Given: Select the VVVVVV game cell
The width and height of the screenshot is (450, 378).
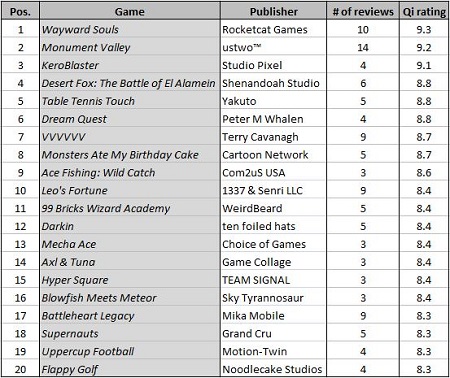Looking at the screenshot, I should tap(130, 137).
